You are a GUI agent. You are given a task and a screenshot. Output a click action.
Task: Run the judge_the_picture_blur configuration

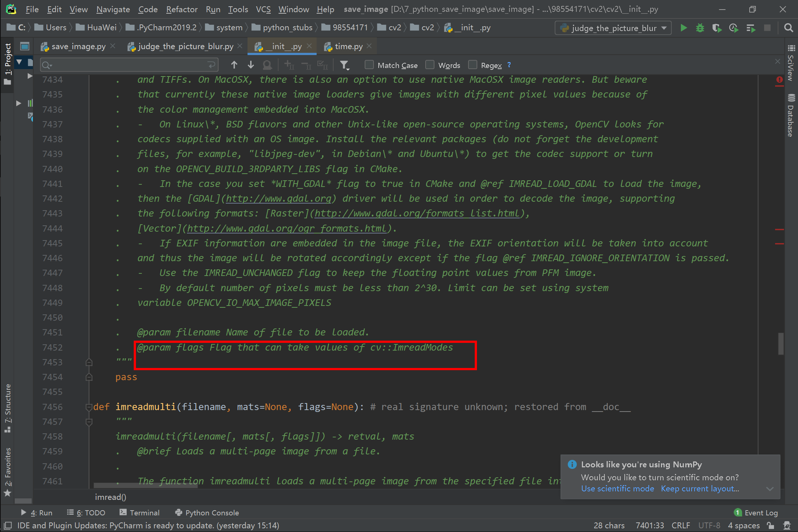click(x=683, y=28)
